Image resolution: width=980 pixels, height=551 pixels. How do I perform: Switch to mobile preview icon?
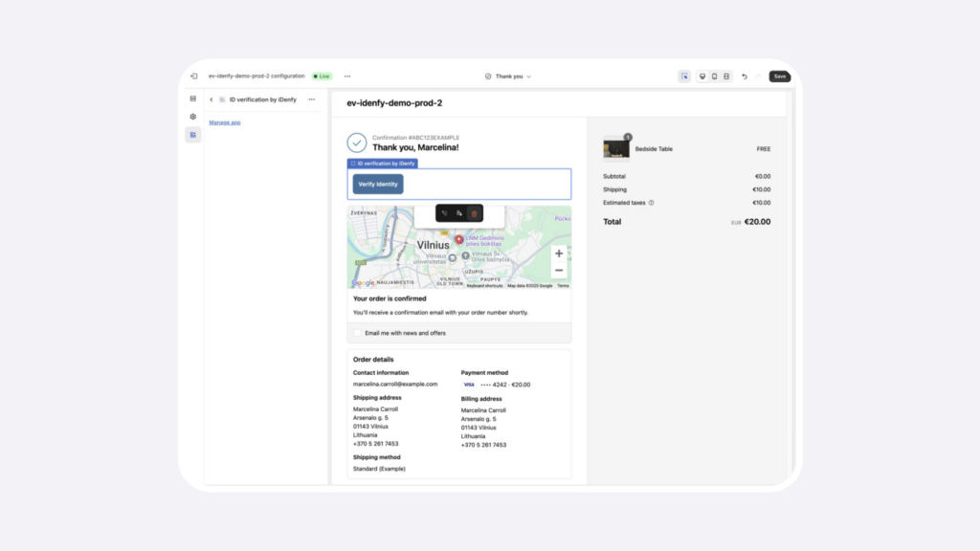714,76
